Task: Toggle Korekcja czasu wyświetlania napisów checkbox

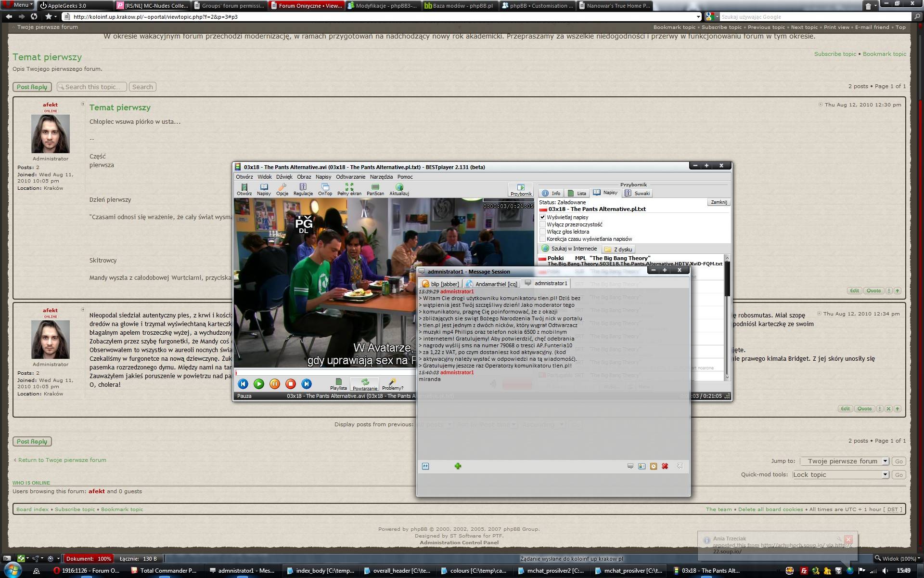Action: pos(543,239)
